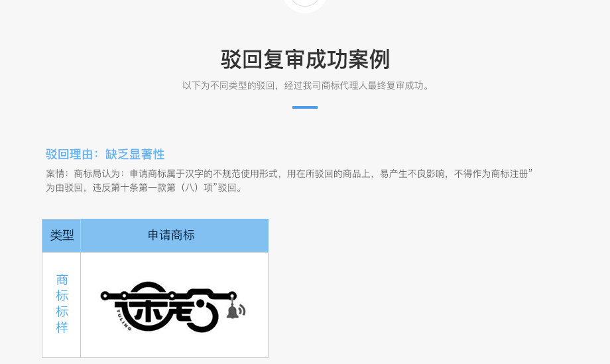
Task: Click the circle node above the bell
Action: 233,296
